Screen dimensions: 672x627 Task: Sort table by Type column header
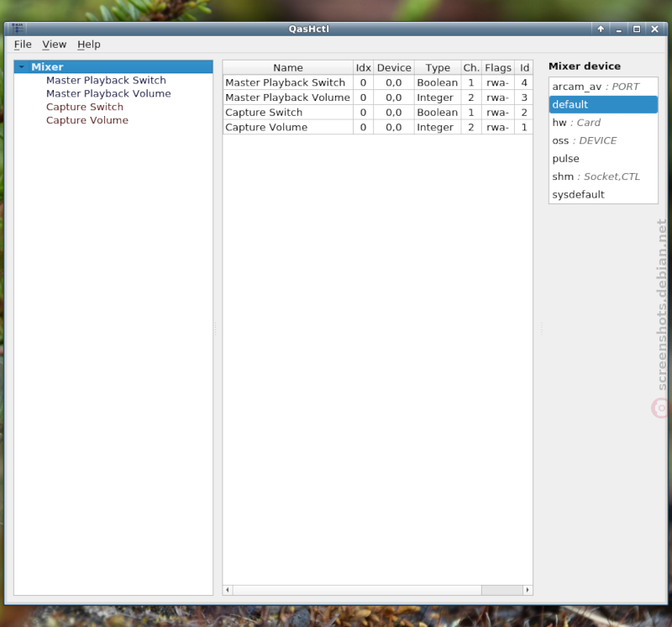[x=438, y=68]
